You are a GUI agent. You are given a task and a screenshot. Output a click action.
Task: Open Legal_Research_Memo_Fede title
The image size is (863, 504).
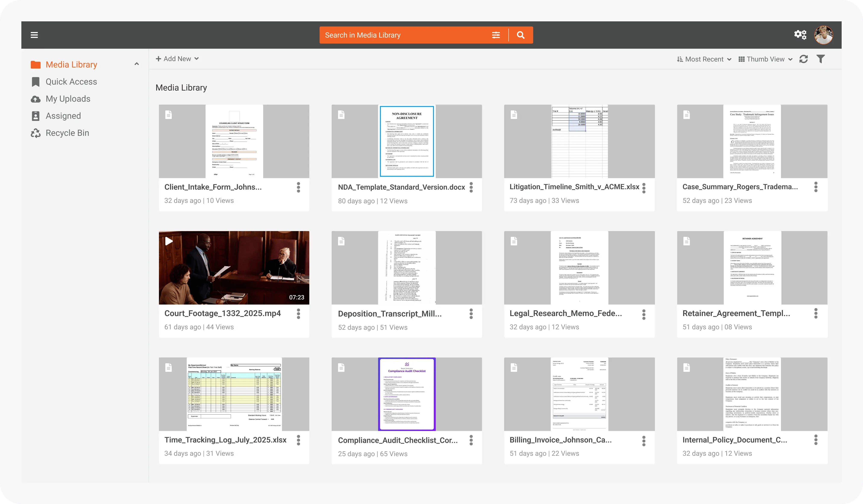point(565,314)
